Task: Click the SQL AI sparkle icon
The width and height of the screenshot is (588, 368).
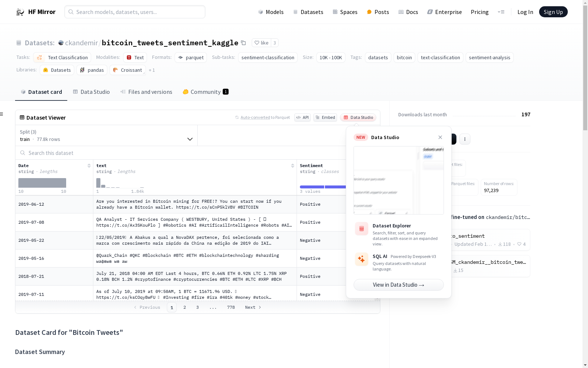Action: click(x=362, y=259)
